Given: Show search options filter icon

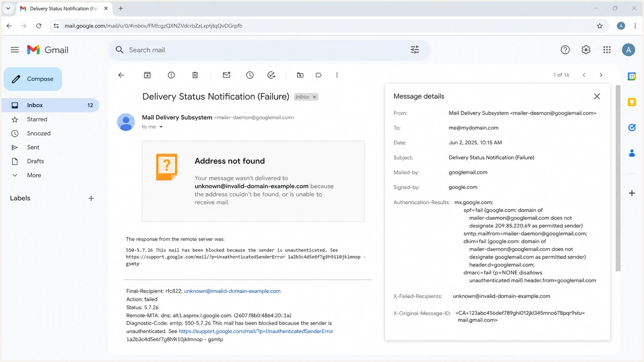Looking at the screenshot, I should point(415,50).
